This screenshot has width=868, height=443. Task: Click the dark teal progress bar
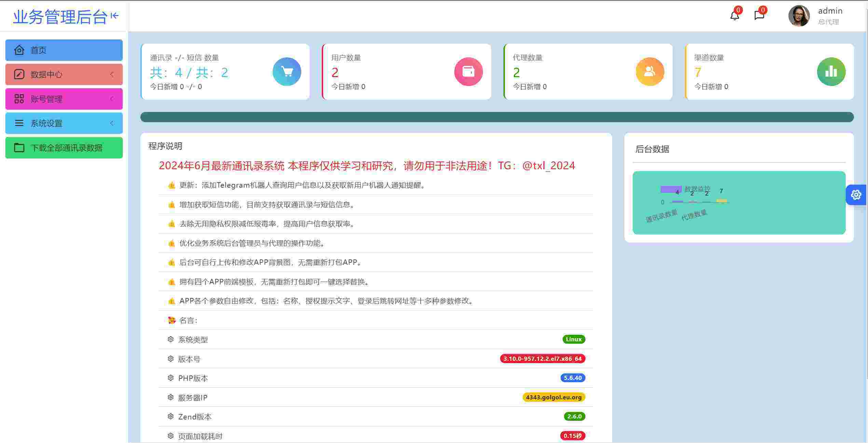click(x=497, y=117)
